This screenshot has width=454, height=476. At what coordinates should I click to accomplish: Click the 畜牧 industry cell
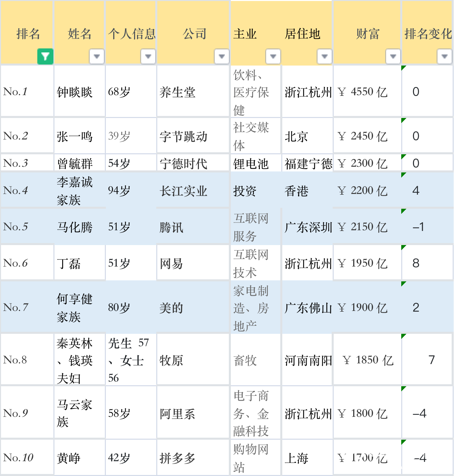[255, 360]
